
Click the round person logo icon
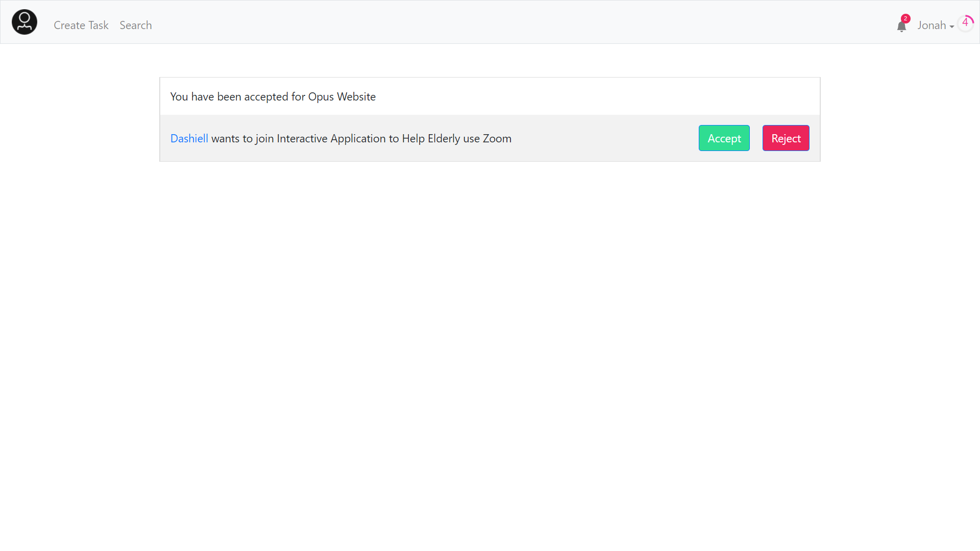[x=24, y=22]
